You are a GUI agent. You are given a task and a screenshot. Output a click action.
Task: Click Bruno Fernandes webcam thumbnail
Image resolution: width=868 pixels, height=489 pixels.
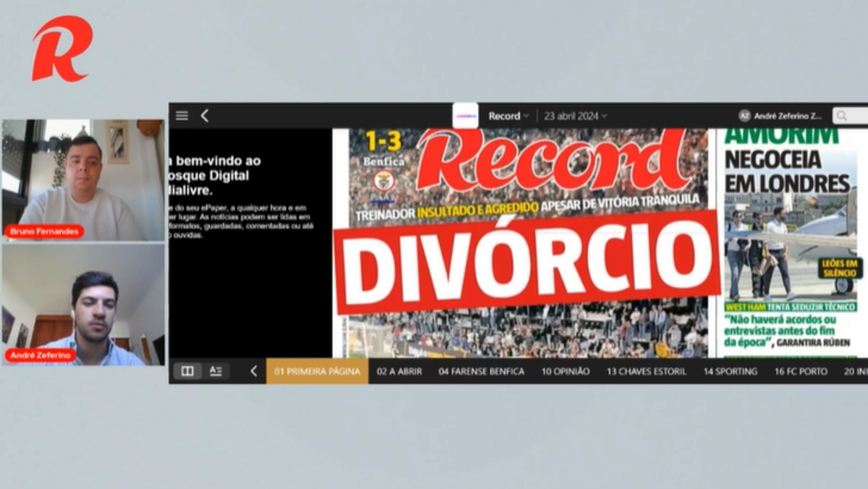(82, 179)
